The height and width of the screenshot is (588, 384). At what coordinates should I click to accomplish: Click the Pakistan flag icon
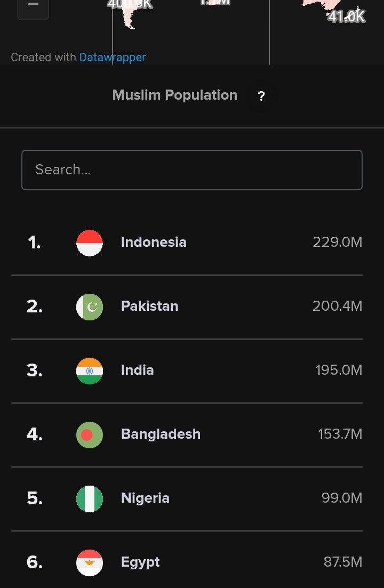(90, 307)
